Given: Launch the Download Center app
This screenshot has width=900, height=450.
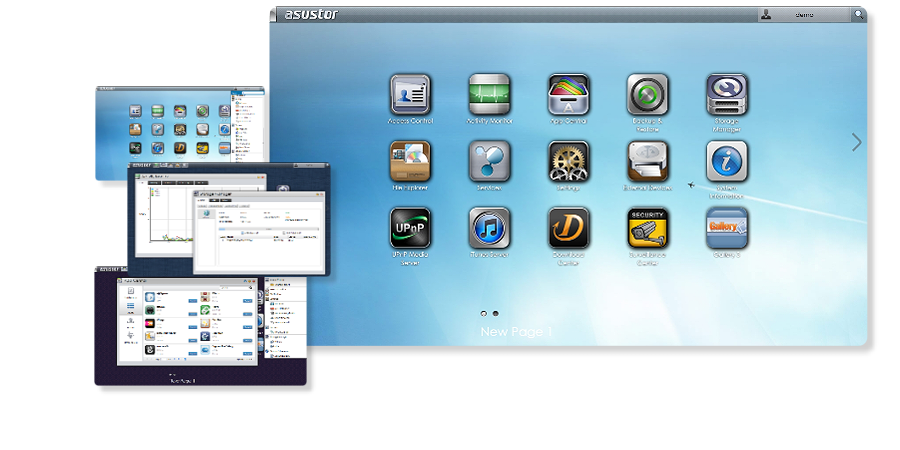Looking at the screenshot, I should [x=568, y=228].
